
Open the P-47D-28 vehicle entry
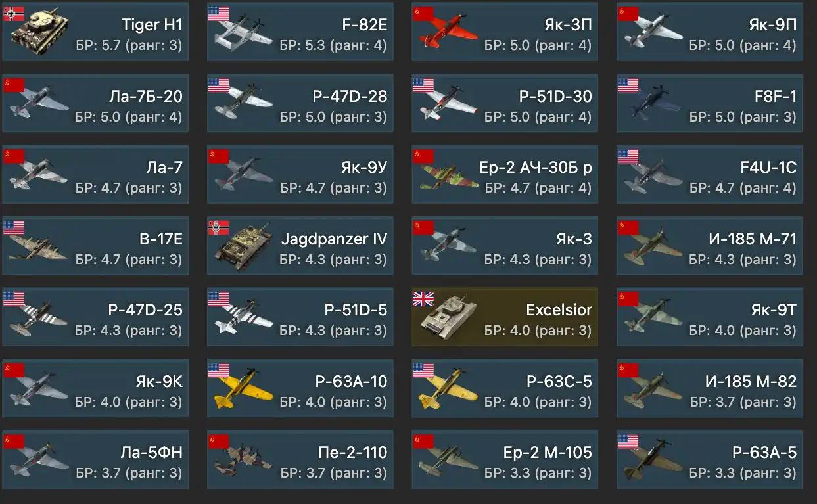[x=300, y=103]
